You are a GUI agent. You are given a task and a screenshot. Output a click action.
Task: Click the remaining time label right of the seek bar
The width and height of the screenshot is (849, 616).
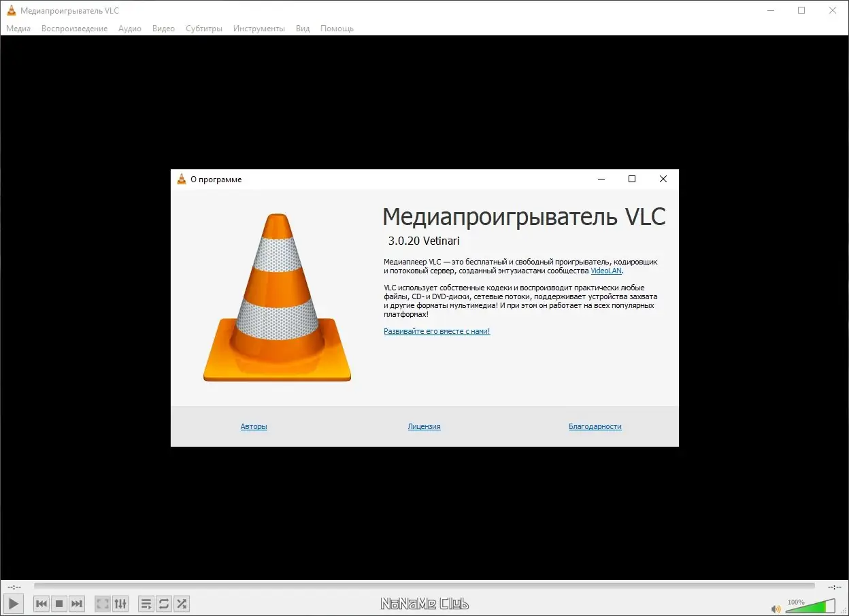tap(834, 586)
